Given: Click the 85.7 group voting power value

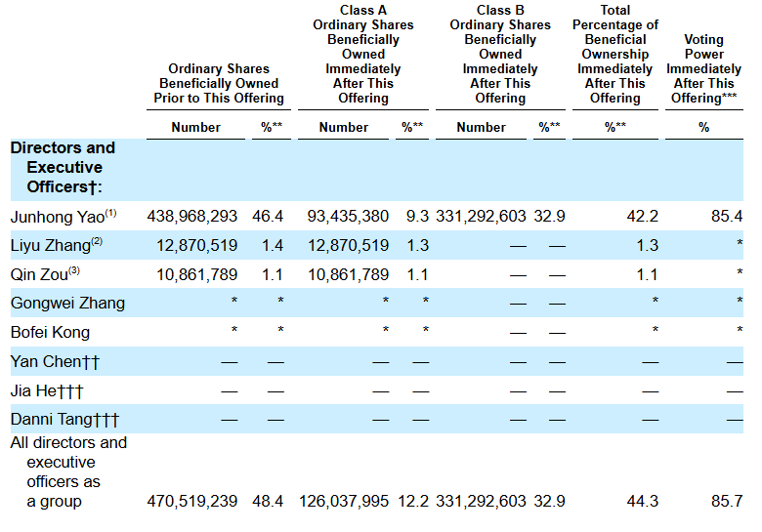Looking at the screenshot, I should [727, 501].
